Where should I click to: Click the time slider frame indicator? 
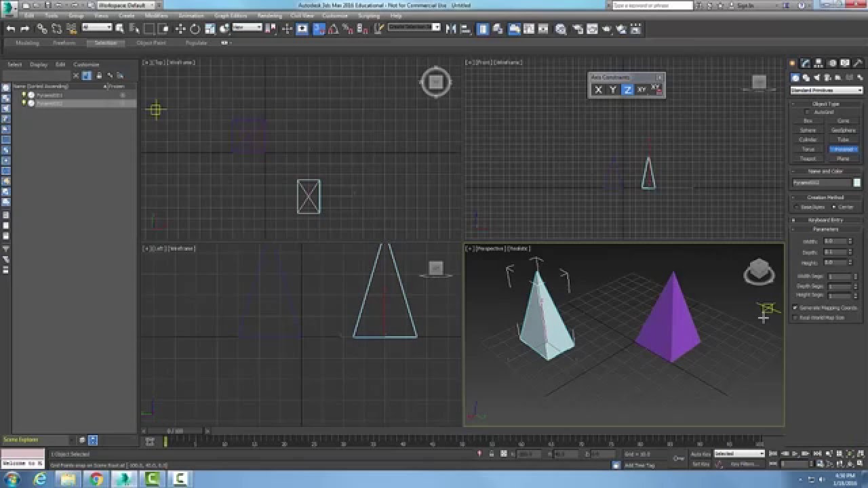pyautogui.click(x=175, y=431)
